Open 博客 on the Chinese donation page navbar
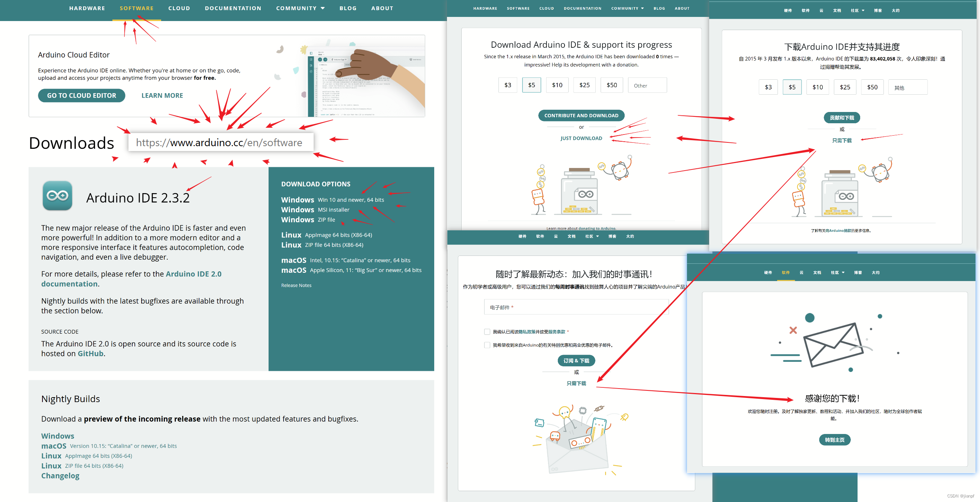The width and height of the screenshot is (980, 502). pyautogui.click(x=878, y=10)
